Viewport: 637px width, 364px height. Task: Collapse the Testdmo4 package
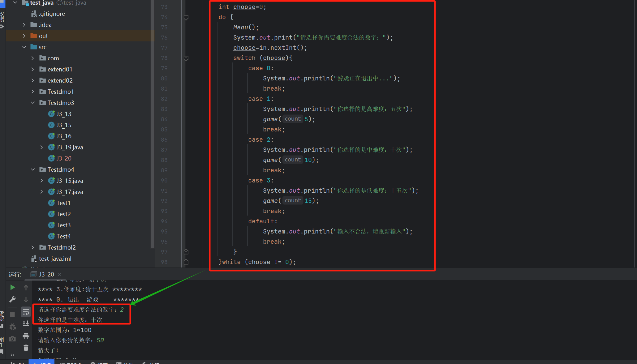(x=33, y=169)
